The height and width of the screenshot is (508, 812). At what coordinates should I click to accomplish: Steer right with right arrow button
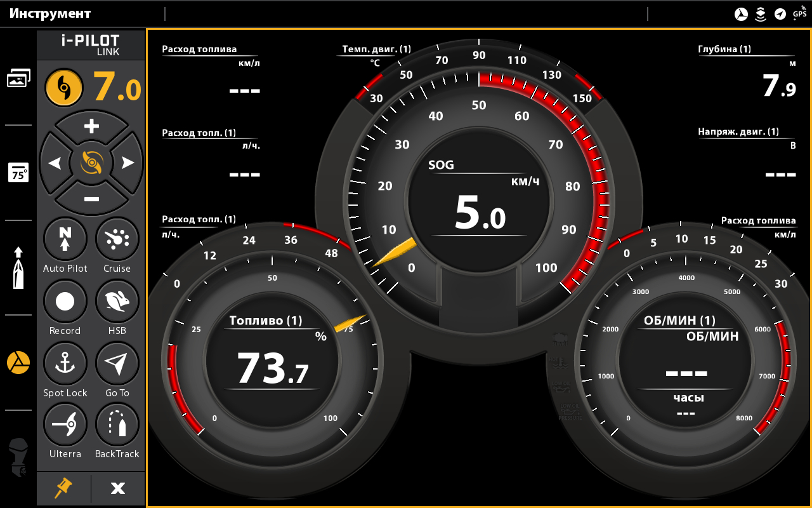[128, 163]
